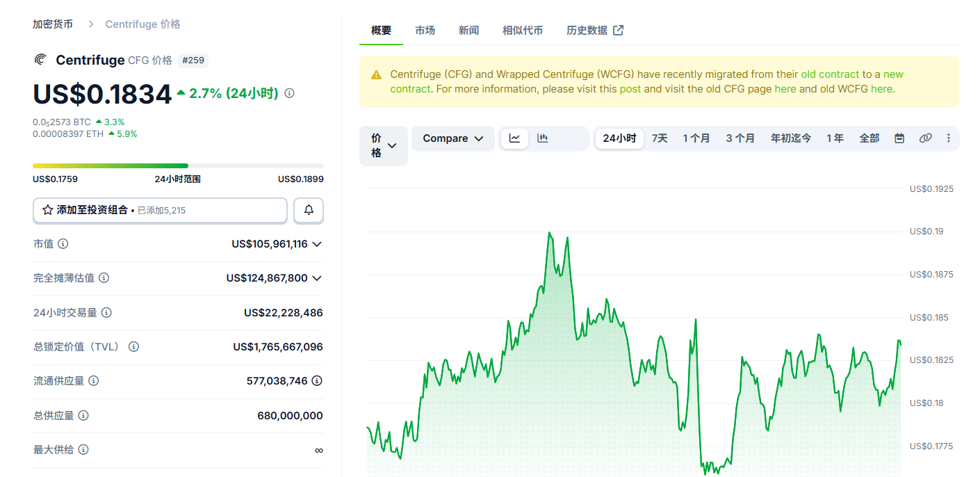Click the US$0.1775 y-axis label
This screenshot has height=477, width=980.
pyautogui.click(x=931, y=446)
